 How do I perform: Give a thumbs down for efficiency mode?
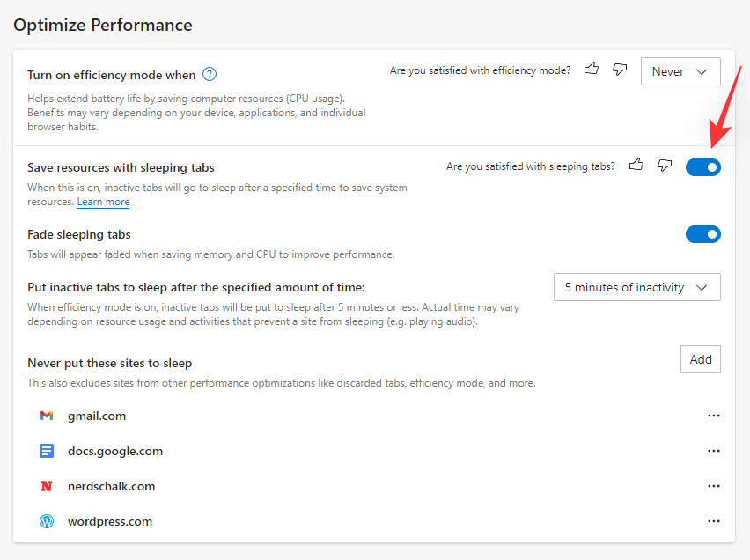point(619,70)
